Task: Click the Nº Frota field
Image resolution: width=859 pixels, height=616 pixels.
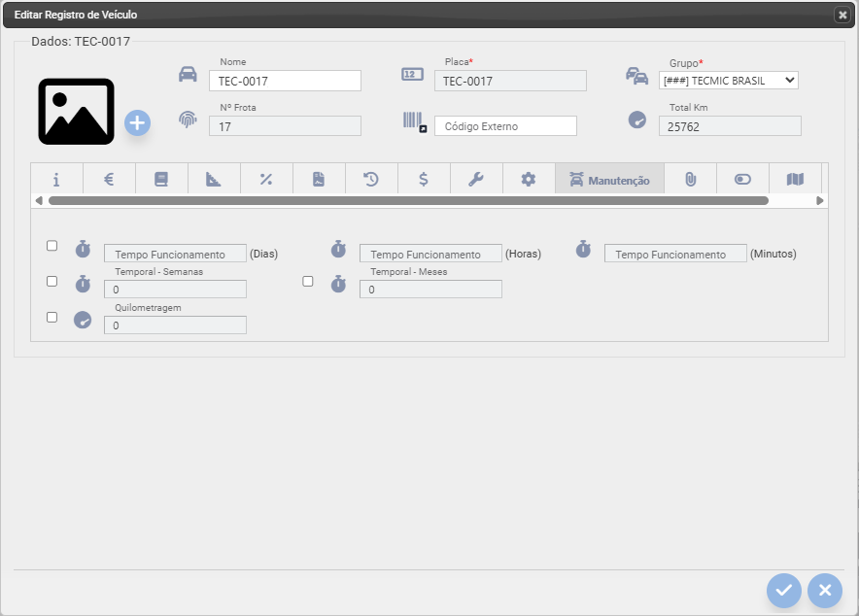Action: click(x=285, y=126)
